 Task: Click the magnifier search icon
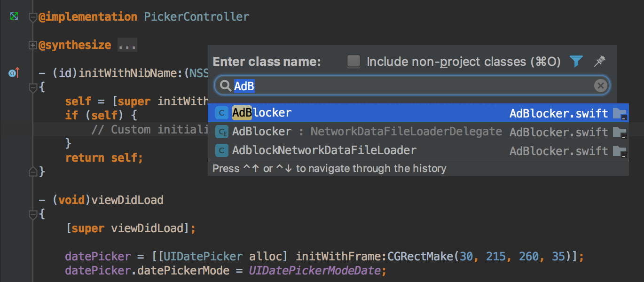click(x=226, y=86)
